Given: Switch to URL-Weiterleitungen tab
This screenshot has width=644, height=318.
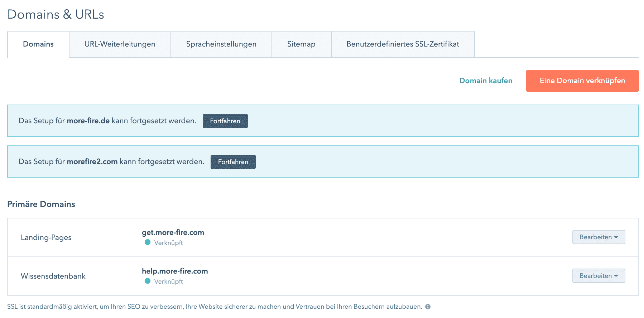Looking at the screenshot, I should [120, 44].
